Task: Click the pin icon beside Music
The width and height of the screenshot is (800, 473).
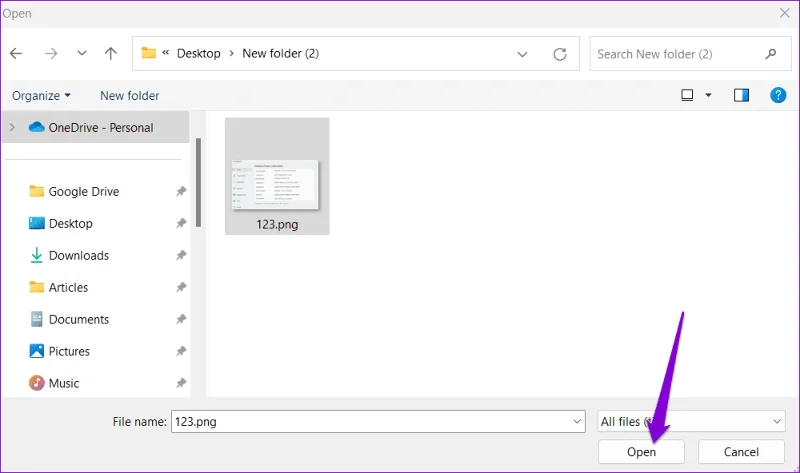Action: pos(181,383)
